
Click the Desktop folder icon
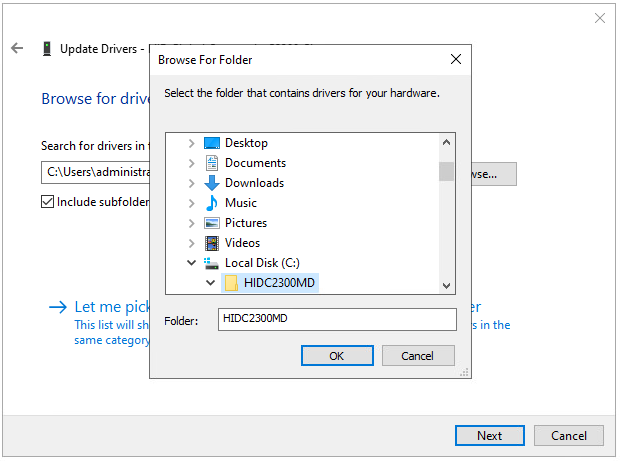coord(211,143)
